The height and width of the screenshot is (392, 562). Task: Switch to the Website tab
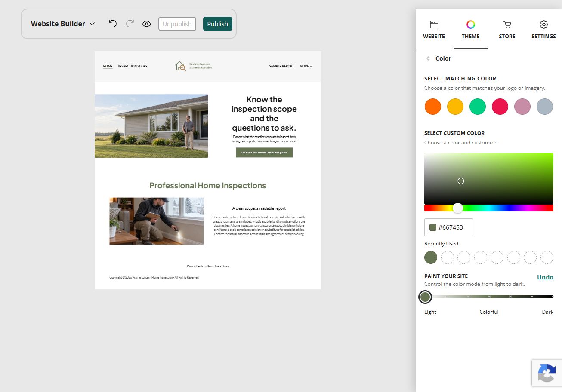[x=434, y=30]
